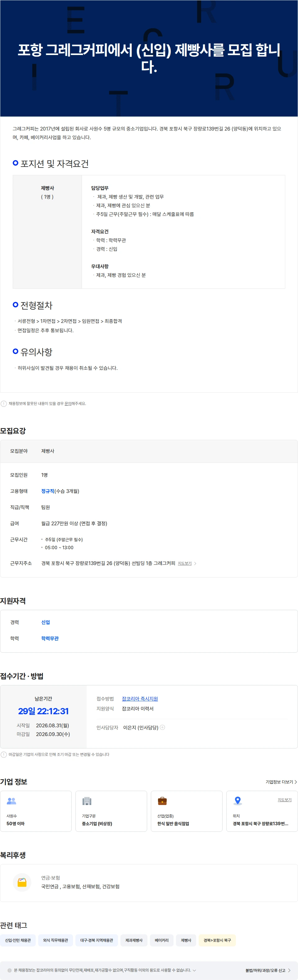Click 불법/허위/과장/오류 신고 report link
The image size is (298, 980).
(268, 970)
